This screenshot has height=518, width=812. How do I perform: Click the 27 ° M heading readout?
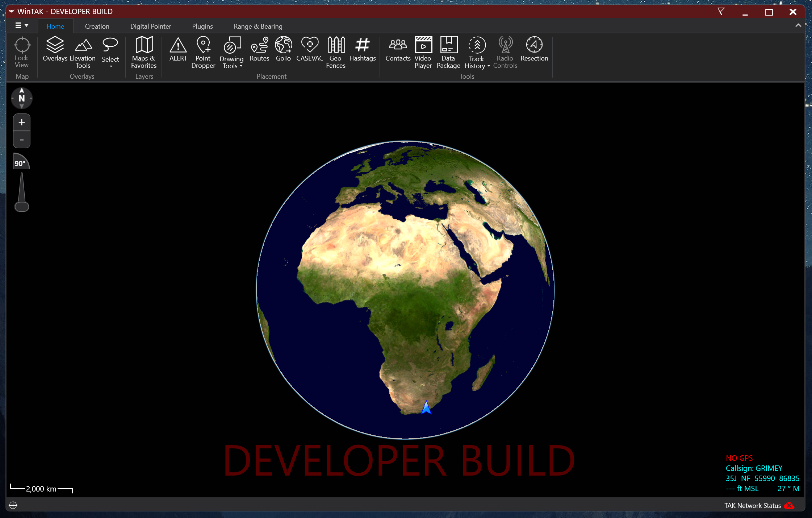(788, 489)
